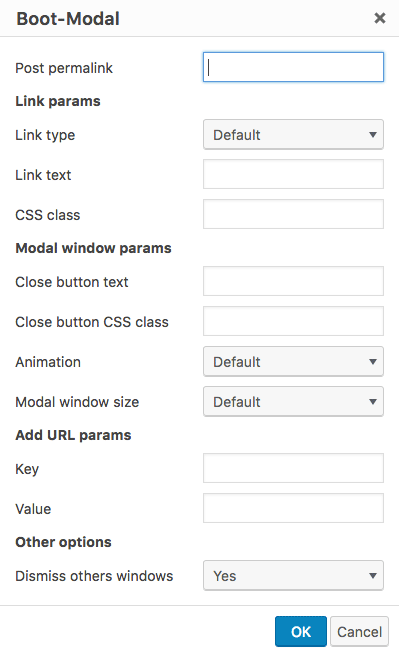Click the Boot-Modal dialog title
The width and height of the screenshot is (399, 655).
point(68,19)
